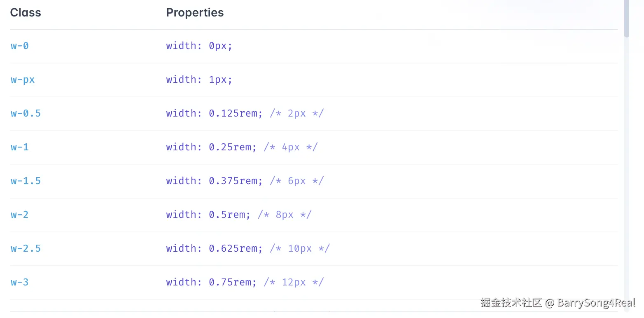Click the 'width: 0.25rem;' property value
Image resolution: width=644 pixels, height=318 pixels.
click(211, 147)
